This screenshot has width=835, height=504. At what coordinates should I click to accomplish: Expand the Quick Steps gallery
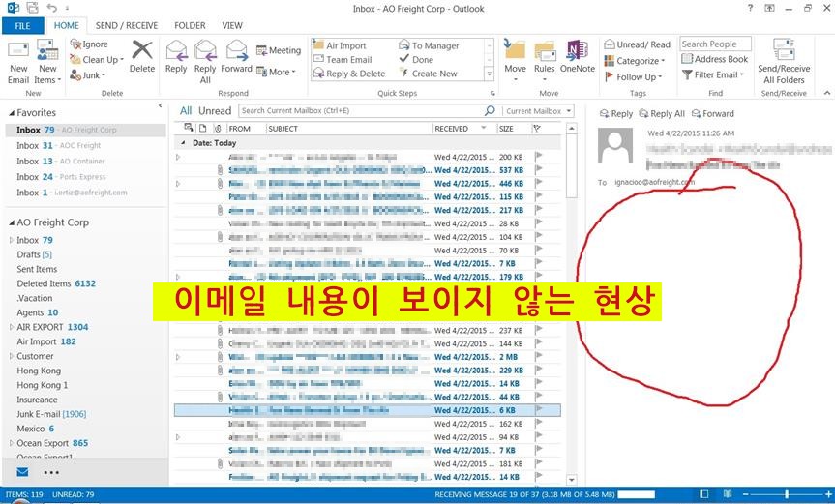[490, 74]
